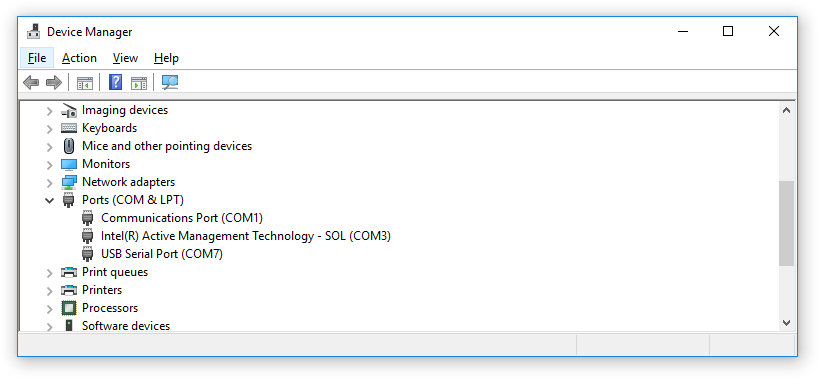
Task: Expand the Network adapters category
Action: 50,182
